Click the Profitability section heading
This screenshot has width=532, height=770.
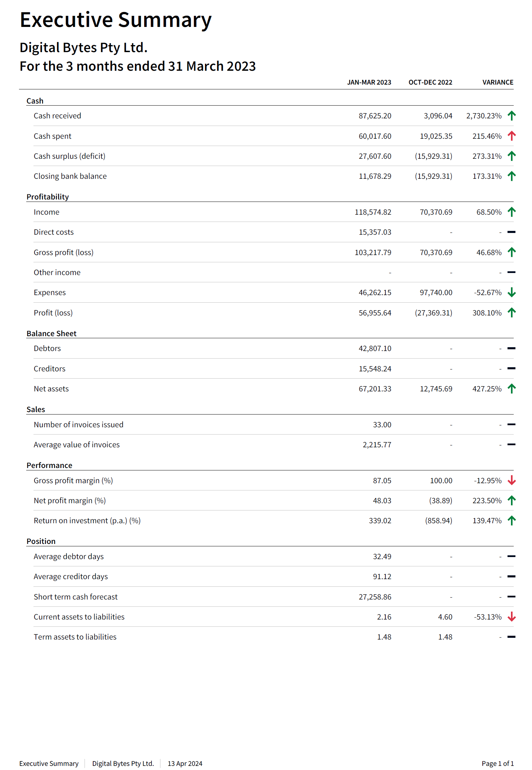48,197
